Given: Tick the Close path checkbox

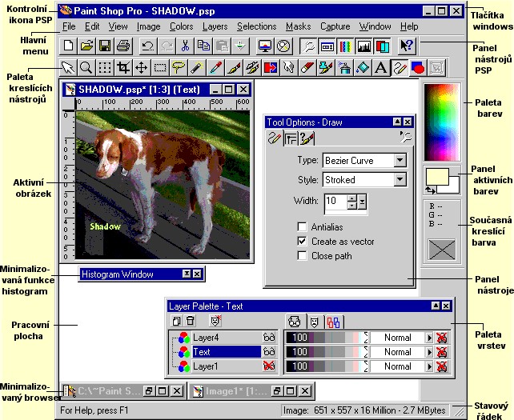Looking at the screenshot, I should click(302, 256).
